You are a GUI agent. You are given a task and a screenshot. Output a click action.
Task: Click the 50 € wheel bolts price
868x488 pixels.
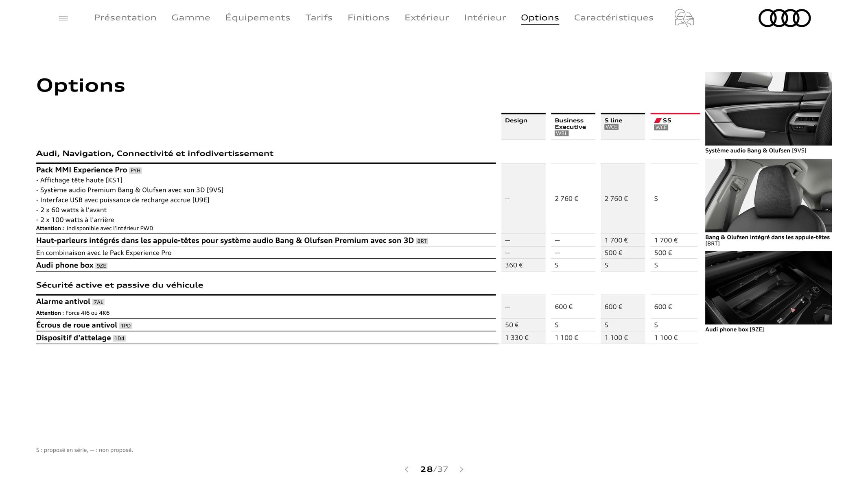pos(512,325)
